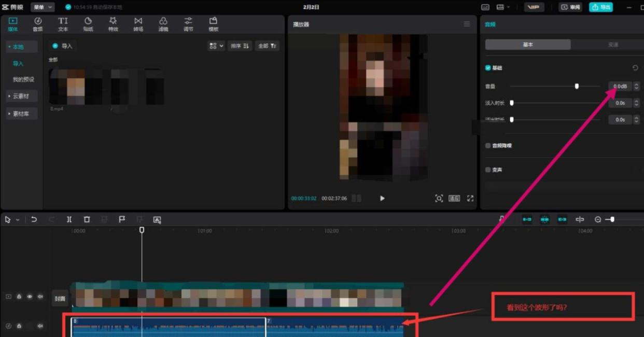Open the 菜单 dropdown menu
Screen dimensions: 644x337
[42, 7]
